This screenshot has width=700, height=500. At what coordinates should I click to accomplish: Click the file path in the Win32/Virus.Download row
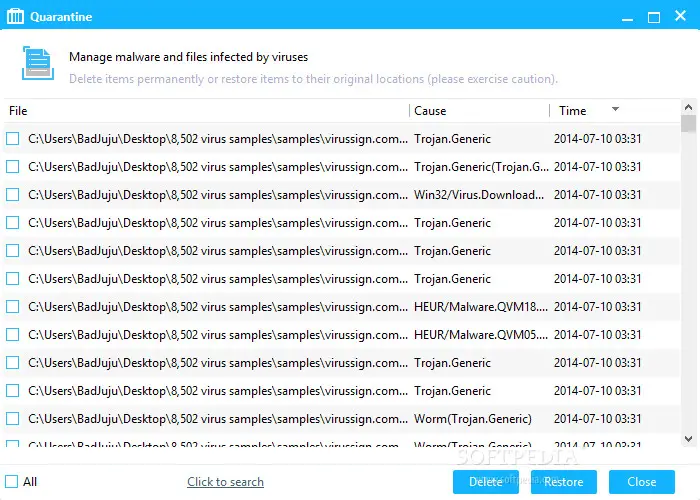tap(218, 195)
